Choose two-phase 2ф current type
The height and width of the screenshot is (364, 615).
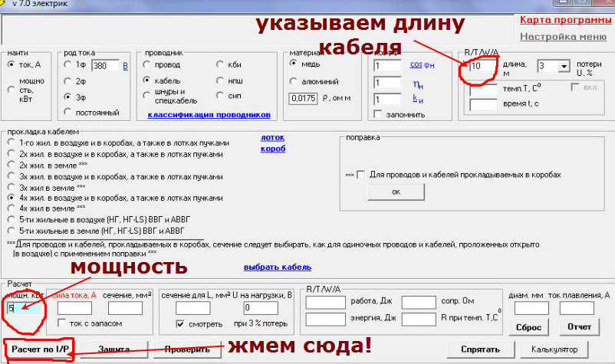(67, 81)
